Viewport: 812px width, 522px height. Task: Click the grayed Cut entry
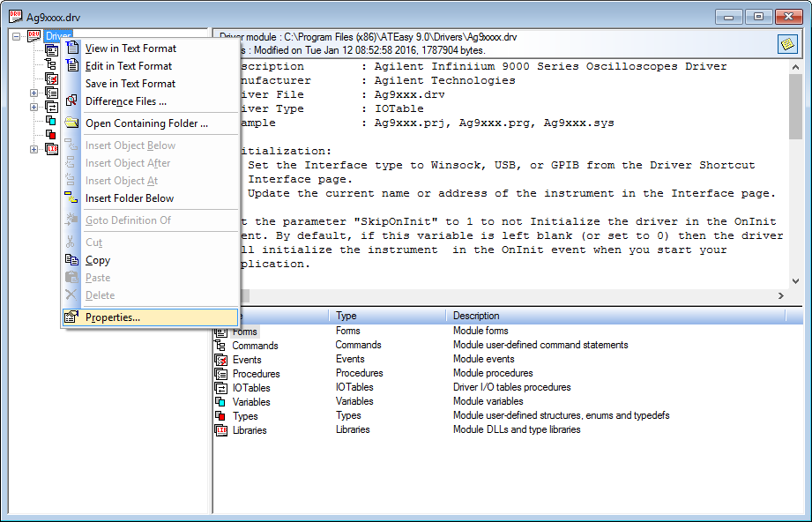point(150,242)
